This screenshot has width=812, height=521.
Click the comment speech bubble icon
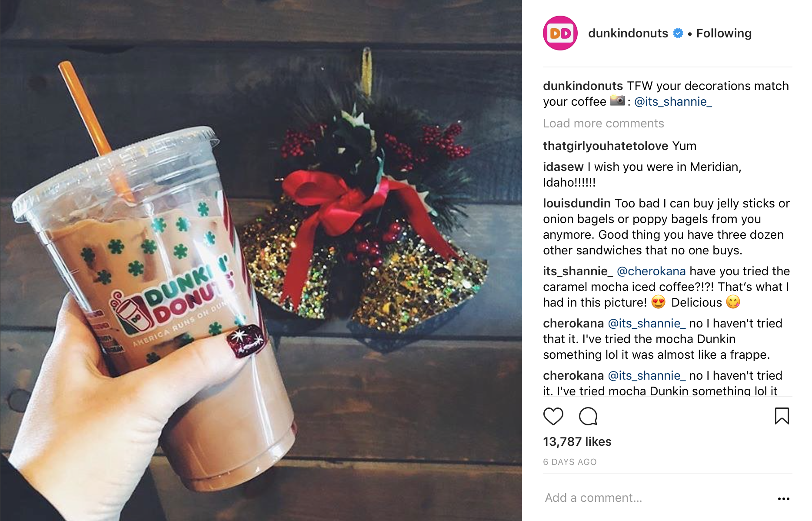(588, 416)
